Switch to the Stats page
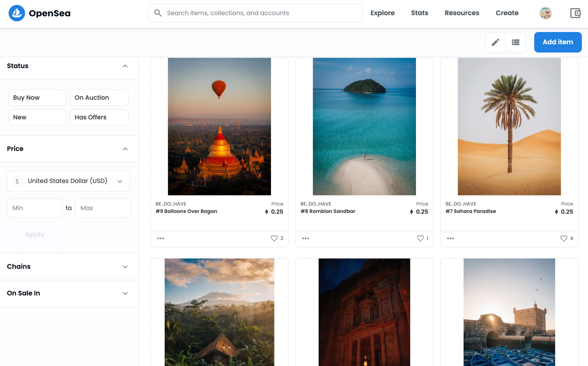588x366 pixels. pos(420,13)
